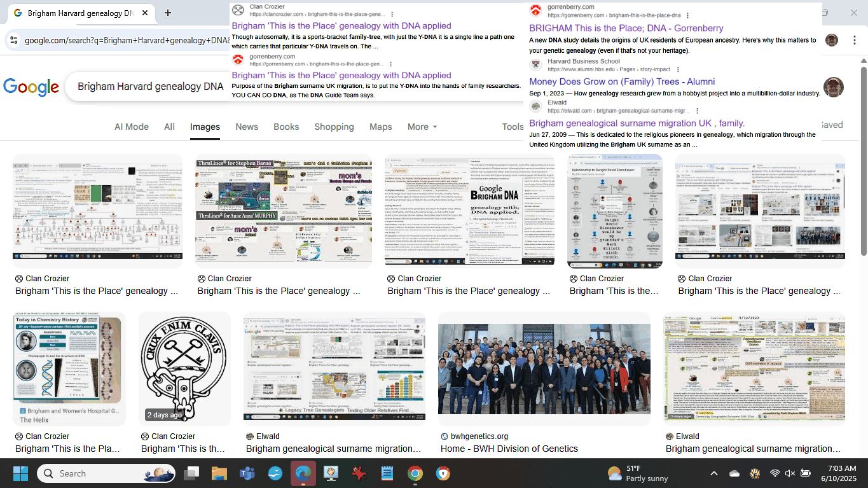Click the Windows Start button

20,473
